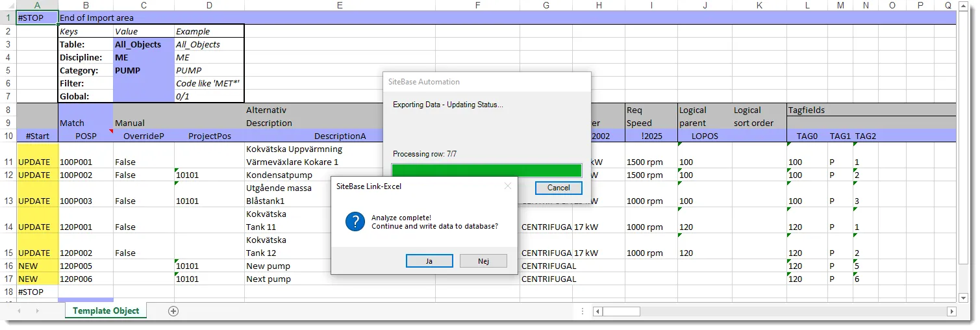Close the SiteBase Link-Excel dialog

click(508, 186)
